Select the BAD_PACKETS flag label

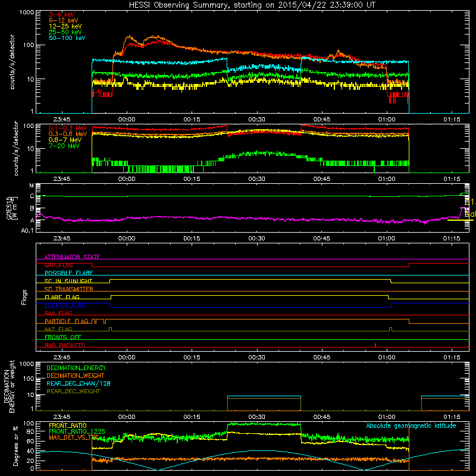pyautogui.click(x=65, y=345)
